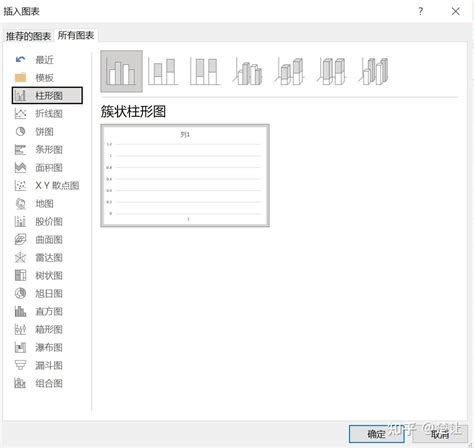Choose the 3-D stacked column subtype icon
Viewport: 474px width, 448px height.
[290, 71]
